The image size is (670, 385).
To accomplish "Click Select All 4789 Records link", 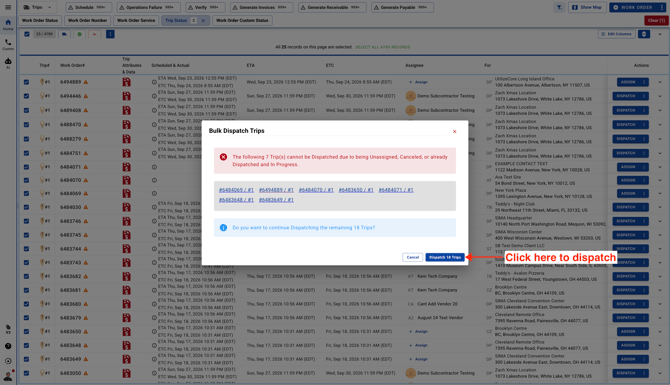I will pos(382,47).
